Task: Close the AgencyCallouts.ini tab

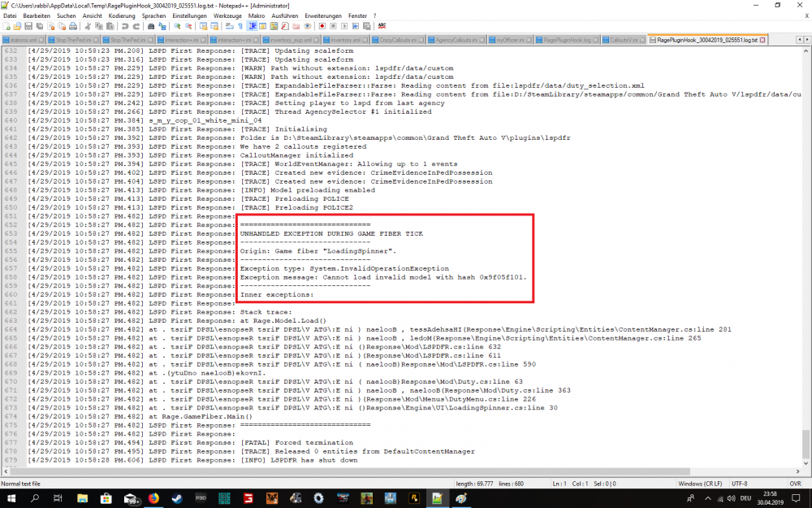Action: [482, 40]
